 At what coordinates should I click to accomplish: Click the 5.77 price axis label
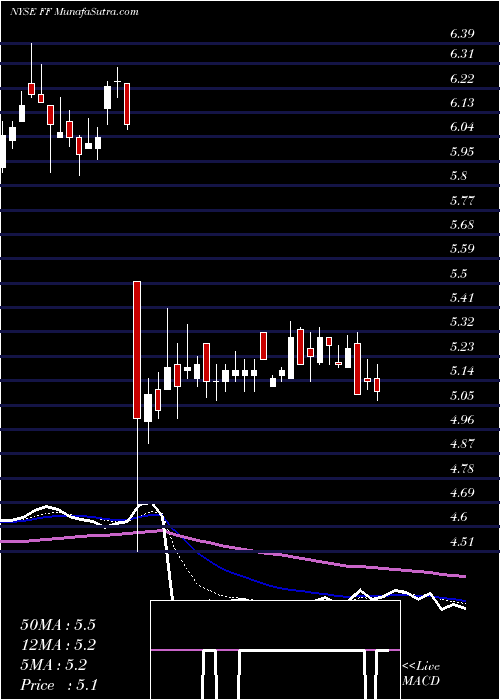462,200
